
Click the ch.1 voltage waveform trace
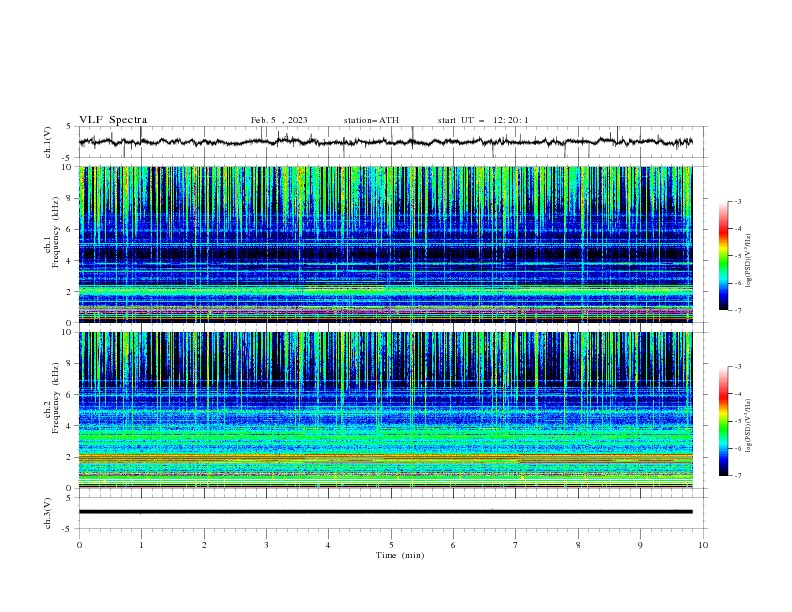tap(385, 142)
